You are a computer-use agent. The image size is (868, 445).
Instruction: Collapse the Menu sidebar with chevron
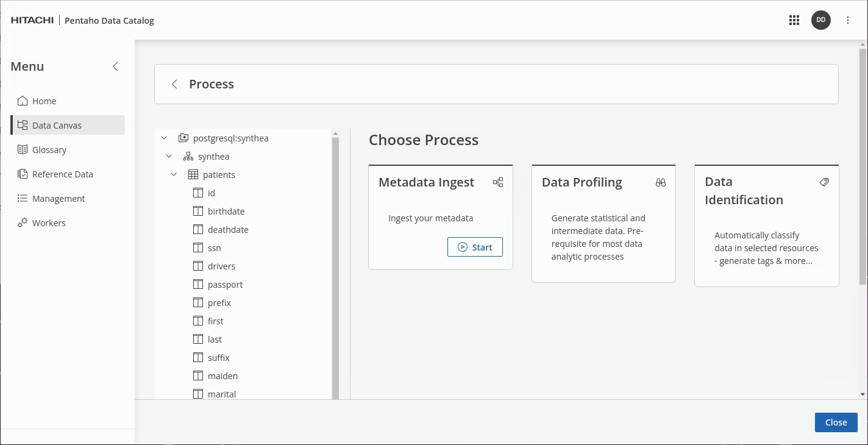click(115, 66)
